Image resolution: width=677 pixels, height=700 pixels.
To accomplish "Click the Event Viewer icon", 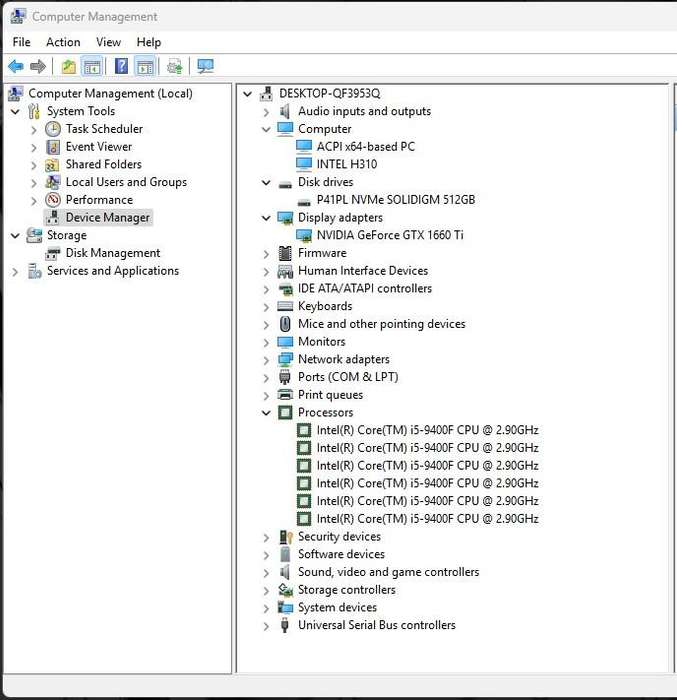I will pyautogui.click(x=53, y=147).
